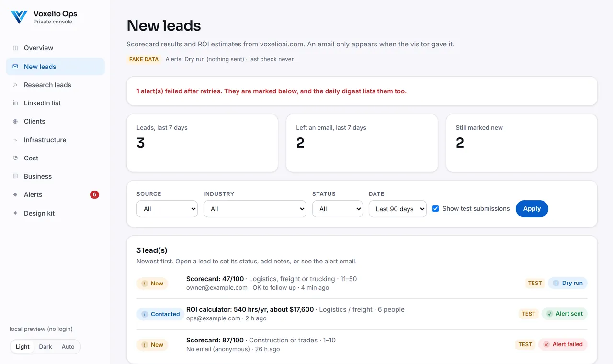Open the Date range dropdown

397,209
